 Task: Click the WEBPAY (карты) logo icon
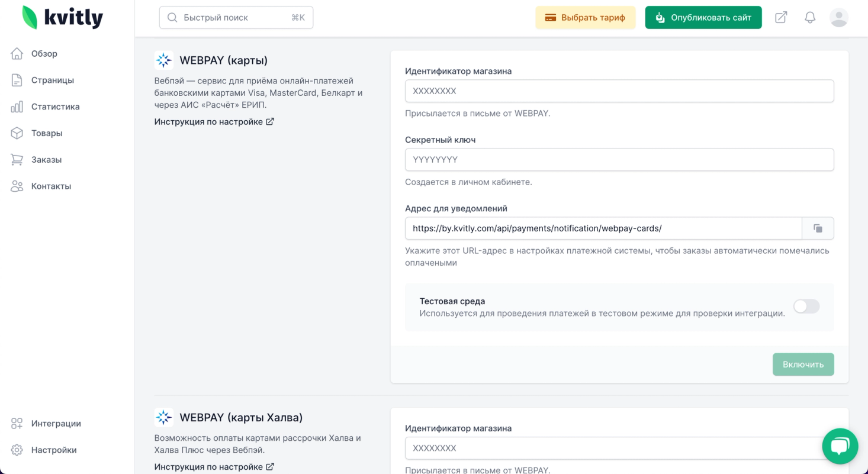tap(164, 60)
